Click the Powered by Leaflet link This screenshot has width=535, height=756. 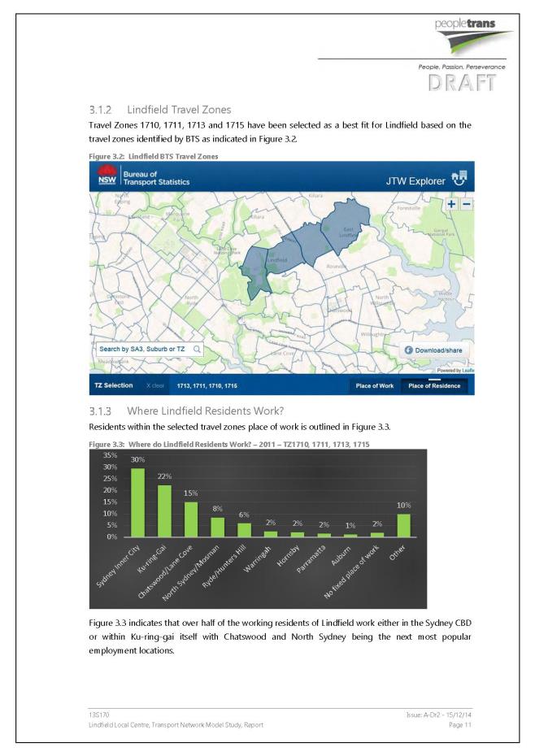455,371
